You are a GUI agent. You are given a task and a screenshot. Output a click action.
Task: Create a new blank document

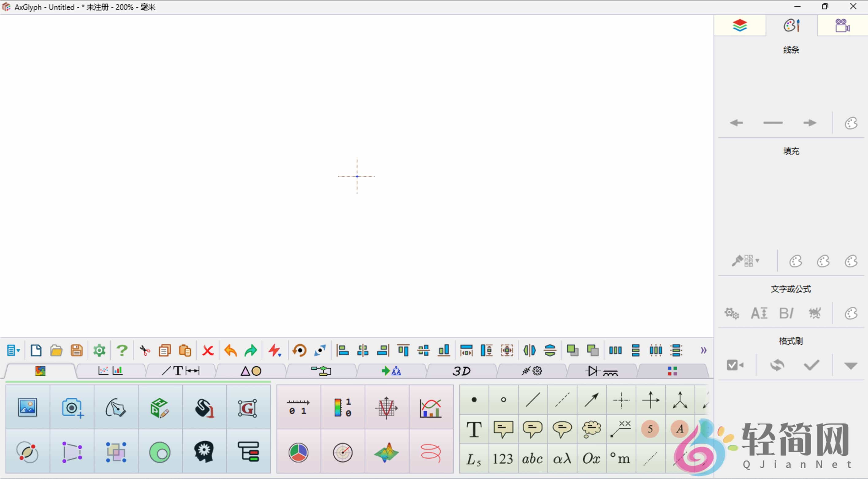pyautogui.click(x=36, y=350)
